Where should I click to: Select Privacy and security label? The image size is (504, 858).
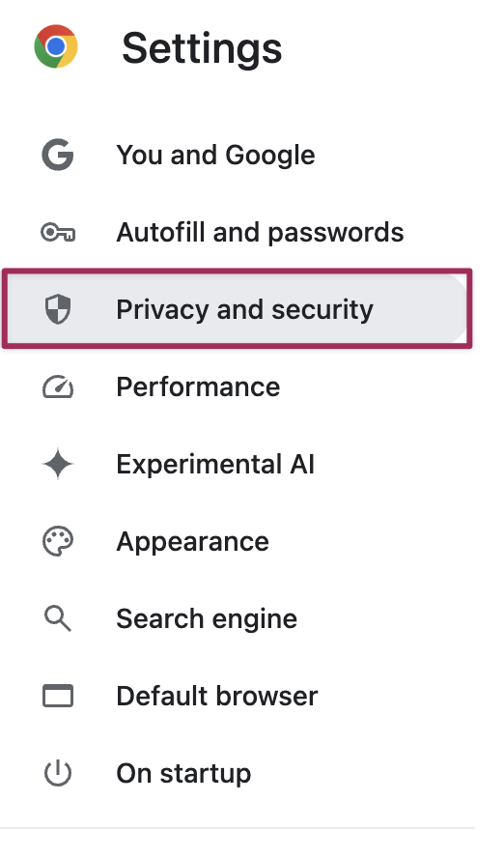244,310
